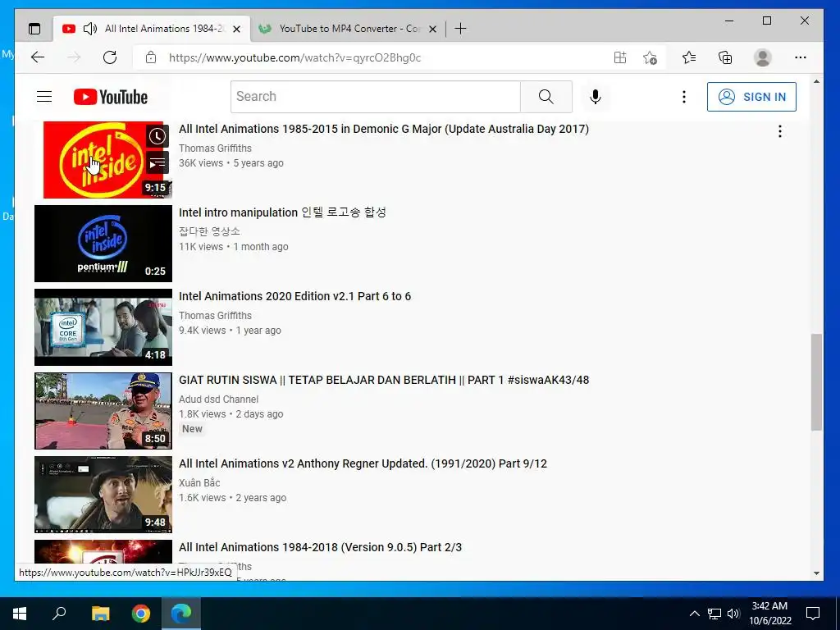Switch to YouTube to MP4 Converter tab
This screenshot has height=630, width=840.
click(x=346, y=29)
